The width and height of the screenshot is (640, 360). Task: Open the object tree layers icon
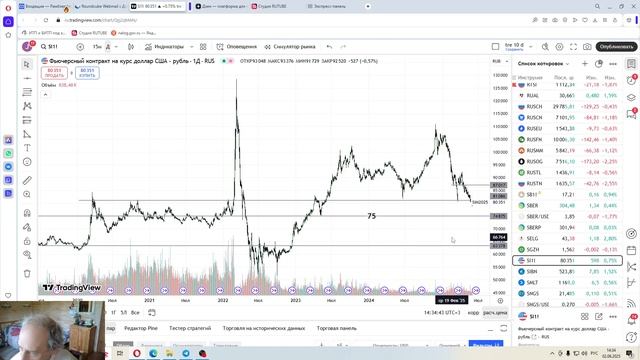click(x=631, y=97)
